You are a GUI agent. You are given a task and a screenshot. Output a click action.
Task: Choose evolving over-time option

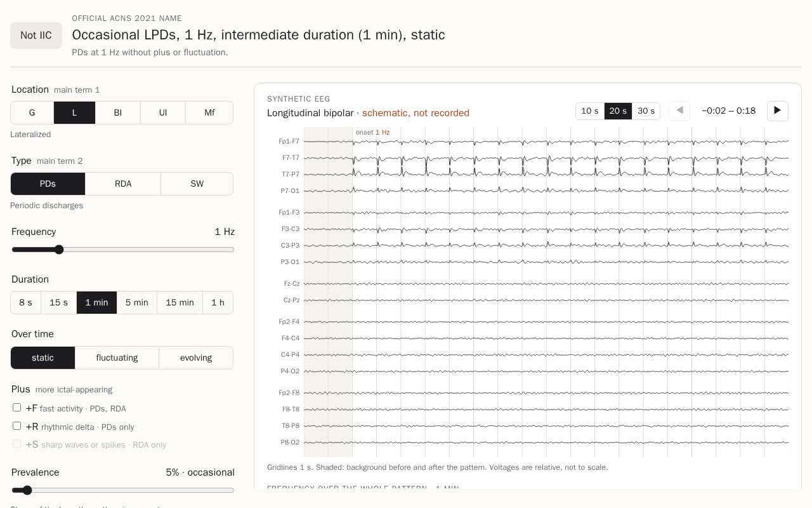point(196,358)
